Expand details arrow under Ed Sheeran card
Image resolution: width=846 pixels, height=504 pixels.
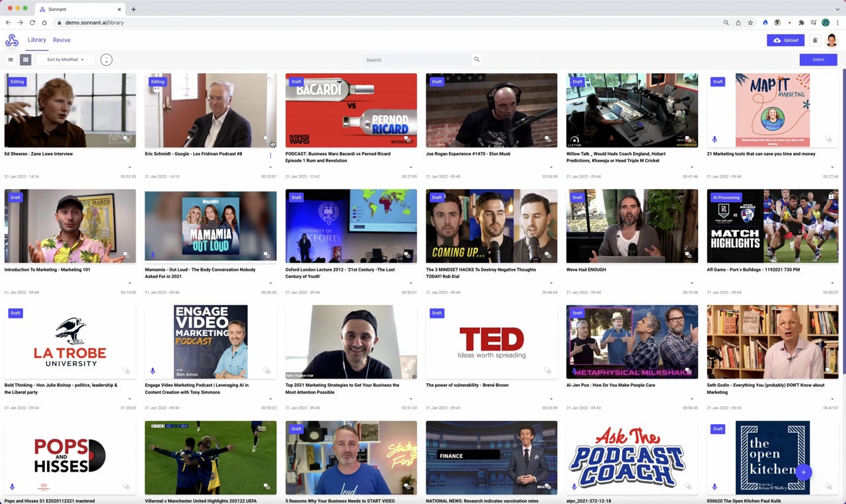tap(130, 168)
